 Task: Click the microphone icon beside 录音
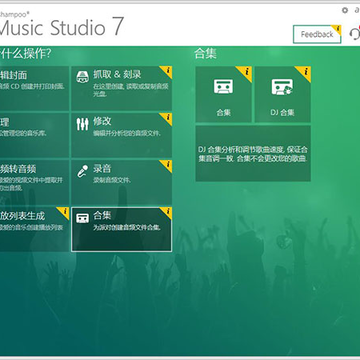82,171
